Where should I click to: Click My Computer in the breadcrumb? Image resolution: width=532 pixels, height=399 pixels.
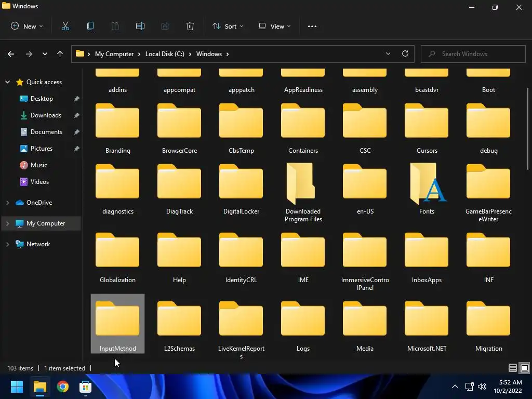point(114,54)
